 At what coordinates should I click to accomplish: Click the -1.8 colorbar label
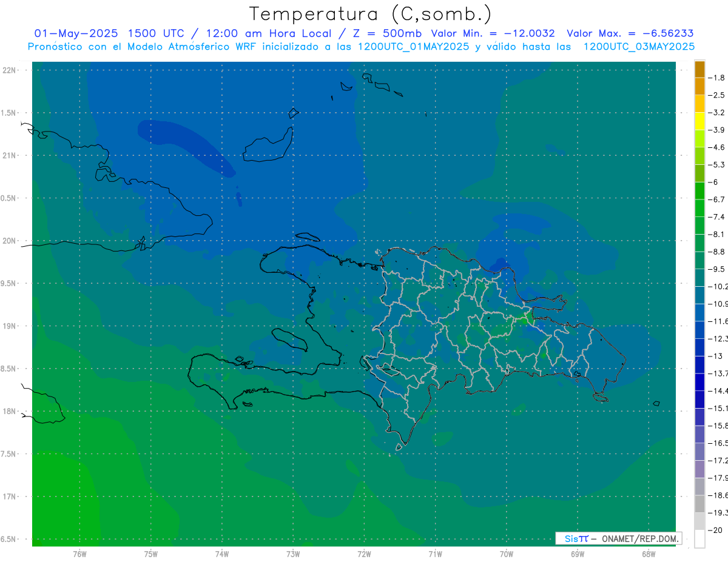click(x=717, y=78)
